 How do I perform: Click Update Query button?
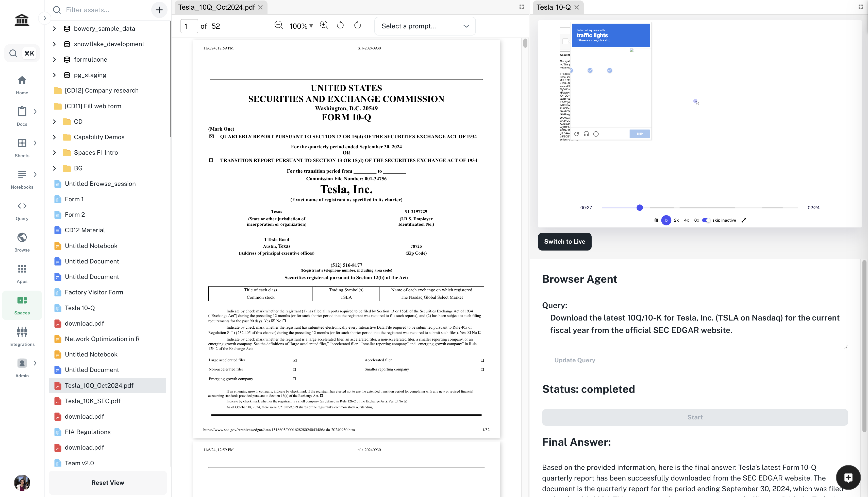click(x=575, y=360)
